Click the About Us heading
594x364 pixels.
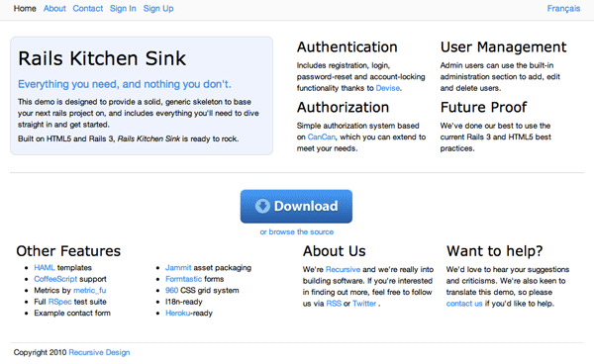pos(335,251)
